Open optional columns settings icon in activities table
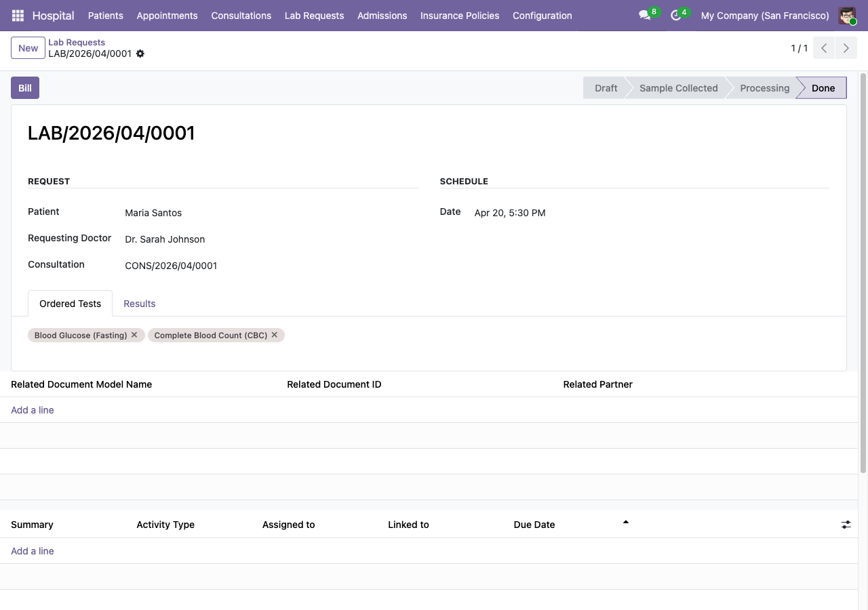 (x=846, y=525)
